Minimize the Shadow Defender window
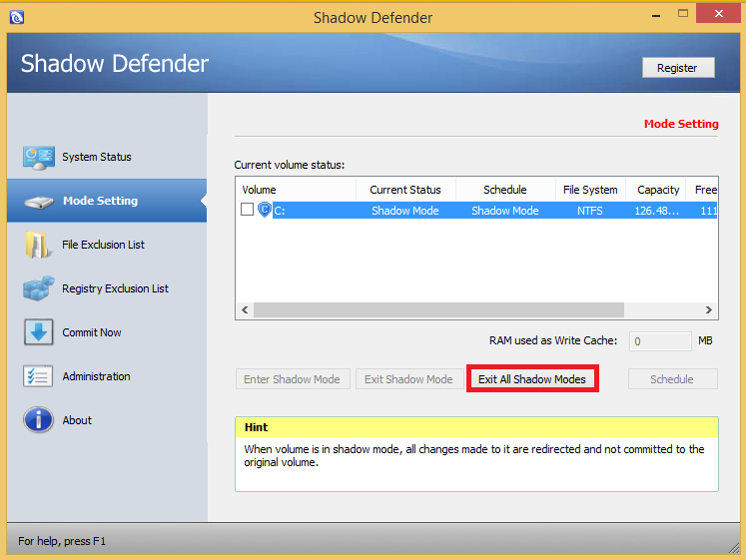Image resolution: width=746 pixels, height=560 pixels. click(x=656, y=15)
